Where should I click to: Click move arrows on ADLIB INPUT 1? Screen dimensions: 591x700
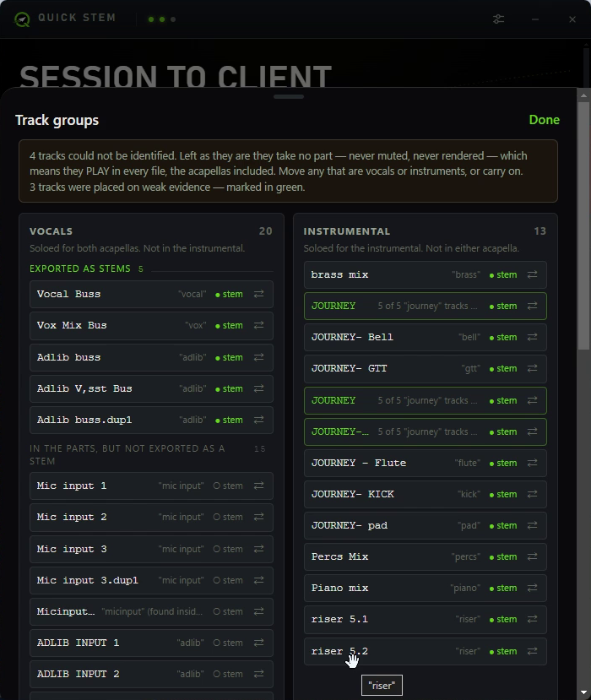(259, 643)
